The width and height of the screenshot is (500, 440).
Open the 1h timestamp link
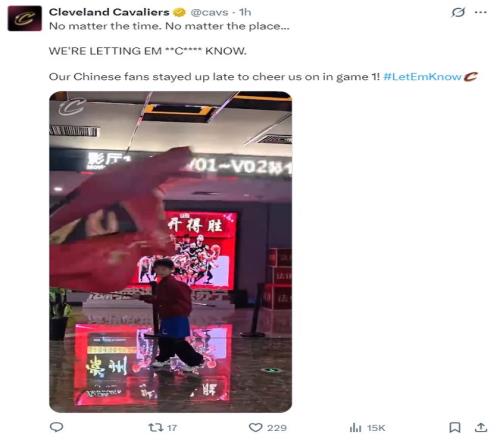pyautogui.click(x=245, y=12)
